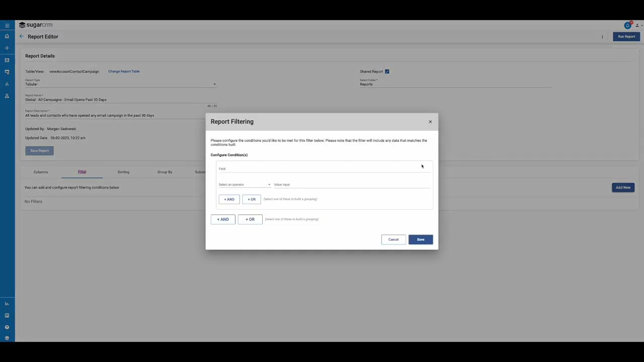
Task: Open the image library sidebar icon
Action: [7, 315]
